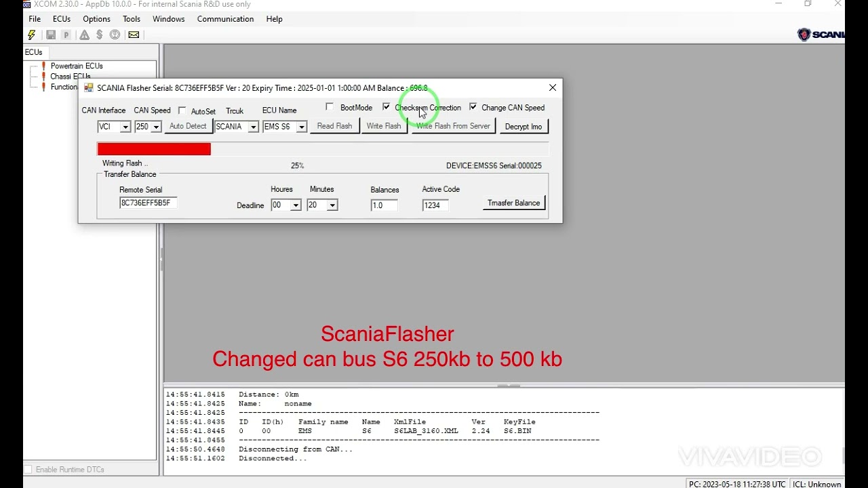Select the Chassi ECUs tree node
The width and height of the screenshot is (868, 488).
pos(71,77)
